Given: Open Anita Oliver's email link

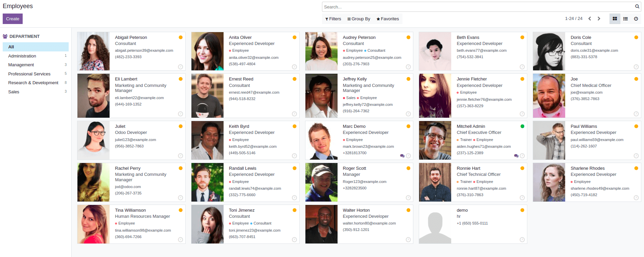Looking at the screenshot, I should (x=254, y=57).
